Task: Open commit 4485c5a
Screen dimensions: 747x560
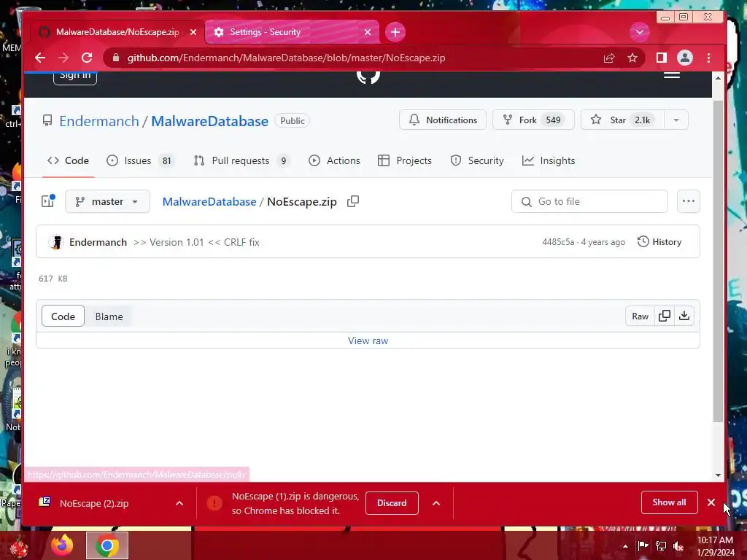Action: 558,242
